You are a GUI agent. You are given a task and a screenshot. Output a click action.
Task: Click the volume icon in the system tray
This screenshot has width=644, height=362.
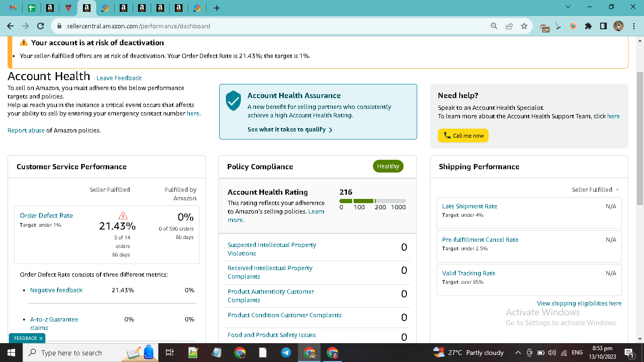click(552, 353)
